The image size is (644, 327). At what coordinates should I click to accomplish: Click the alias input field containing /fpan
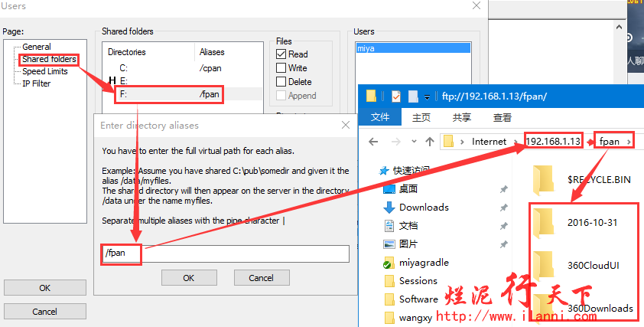(x=226, y=253)
